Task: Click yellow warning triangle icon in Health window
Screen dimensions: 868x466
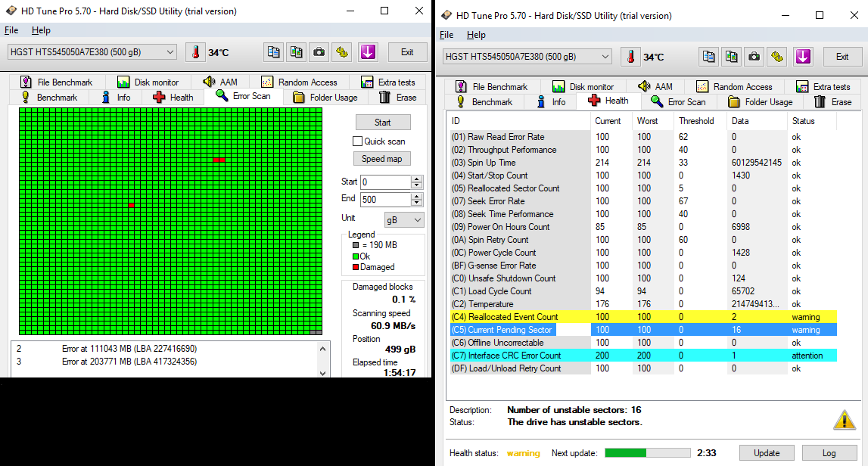Action: tap(845, 420)
